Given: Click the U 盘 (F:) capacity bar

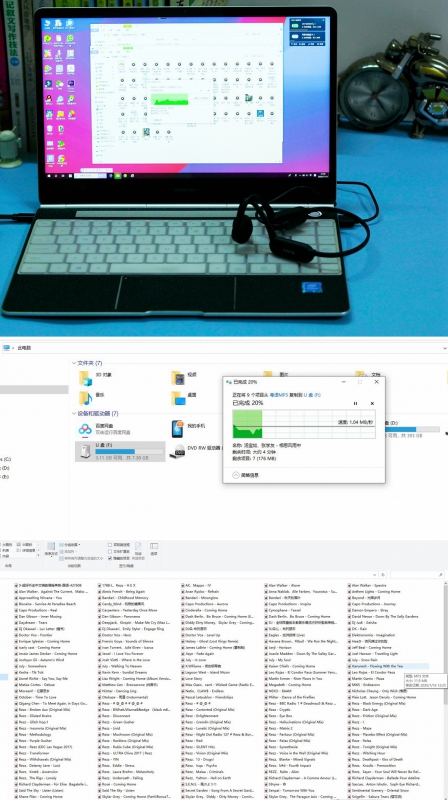Looking at the screenshot, I should click(129, 452).
